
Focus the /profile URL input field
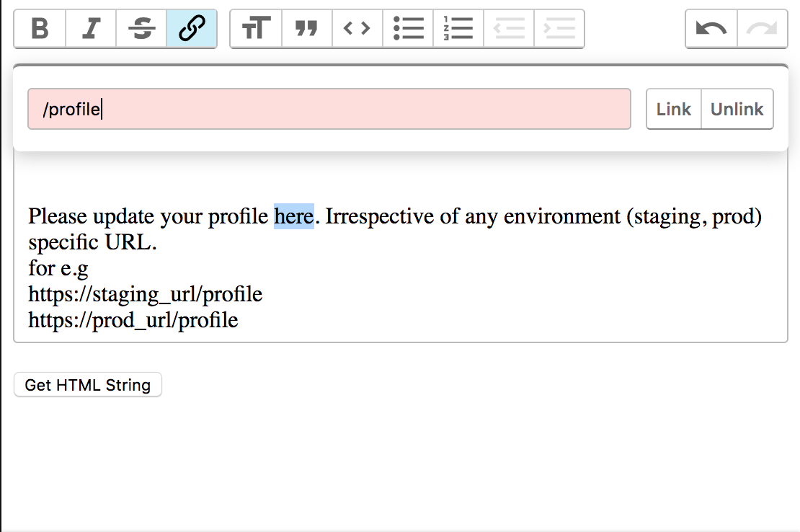(x=329, y=109)
